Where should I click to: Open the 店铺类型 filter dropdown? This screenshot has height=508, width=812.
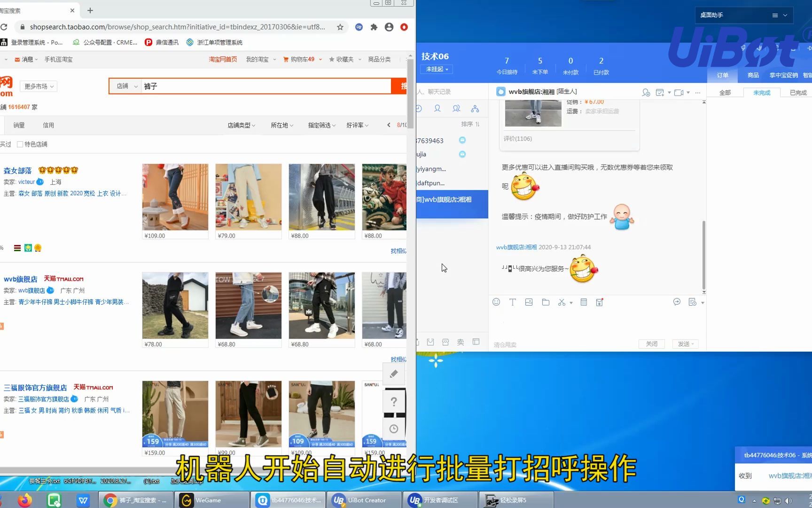[242, 125]
